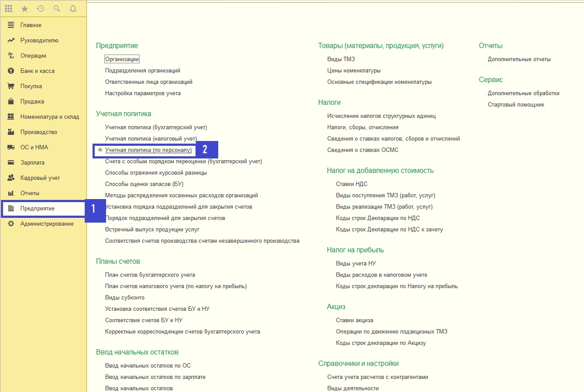The image size is (584, 392).
Task: Open Сведения о ставках ОСМС
Action: [363, 150]
